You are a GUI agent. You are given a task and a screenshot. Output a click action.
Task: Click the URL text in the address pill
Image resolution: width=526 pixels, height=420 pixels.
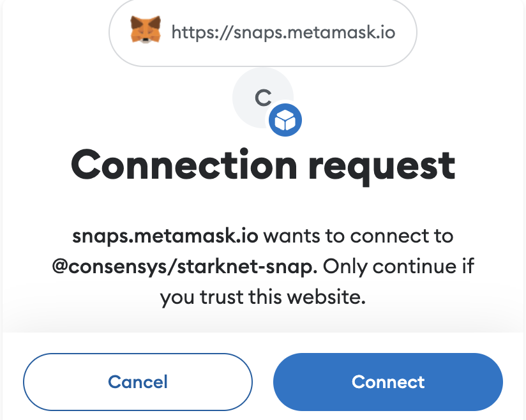(x=282, y=32)
